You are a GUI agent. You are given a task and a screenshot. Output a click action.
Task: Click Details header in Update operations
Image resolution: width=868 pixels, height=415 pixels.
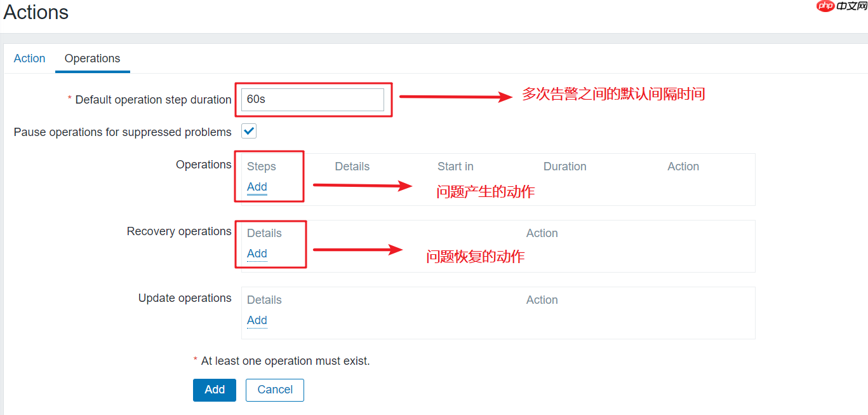pyautogui.click(x=264, y=300)
